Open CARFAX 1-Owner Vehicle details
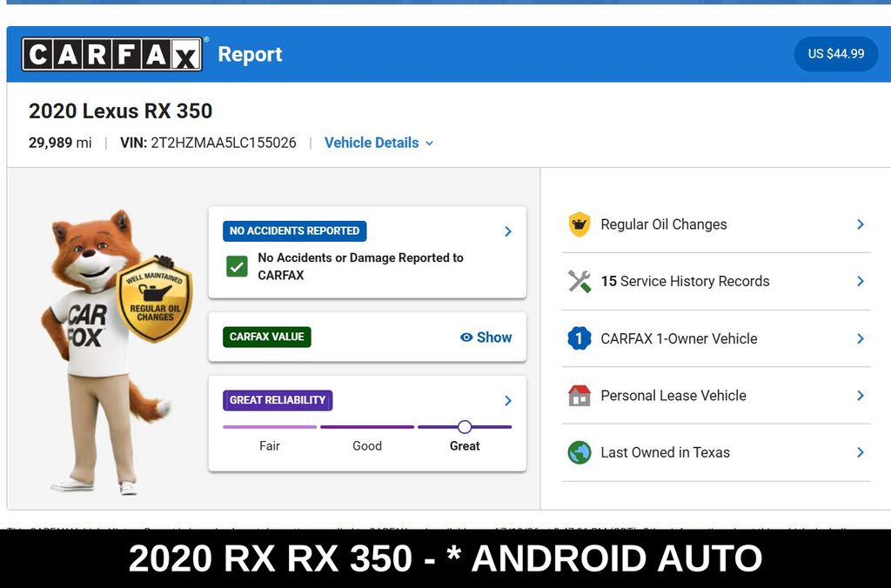The image size is (891, 588). click(x=716, y=338)
